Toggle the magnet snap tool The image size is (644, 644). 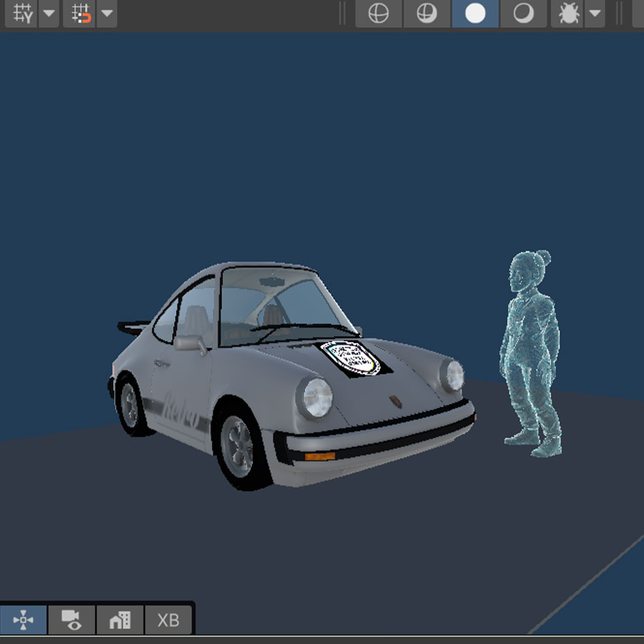click(x=81, y=13)
